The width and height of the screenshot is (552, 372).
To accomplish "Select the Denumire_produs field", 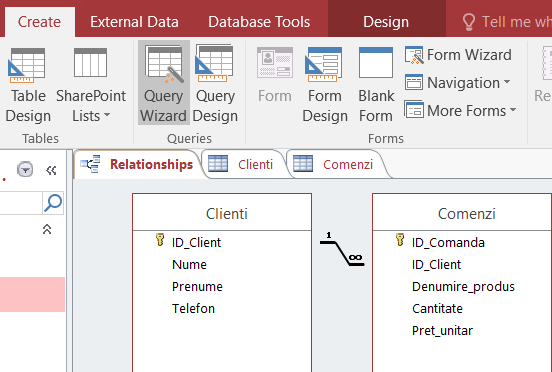I will pyautogui.click(x=462, y=286).
